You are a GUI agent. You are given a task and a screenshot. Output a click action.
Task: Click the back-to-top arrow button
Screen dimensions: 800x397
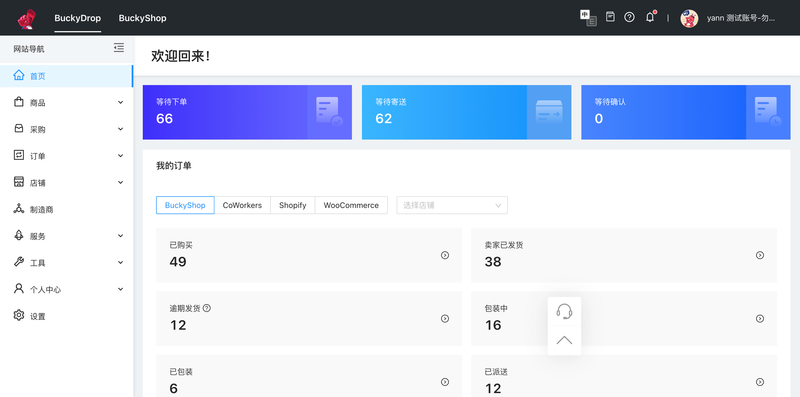[564, 340]
